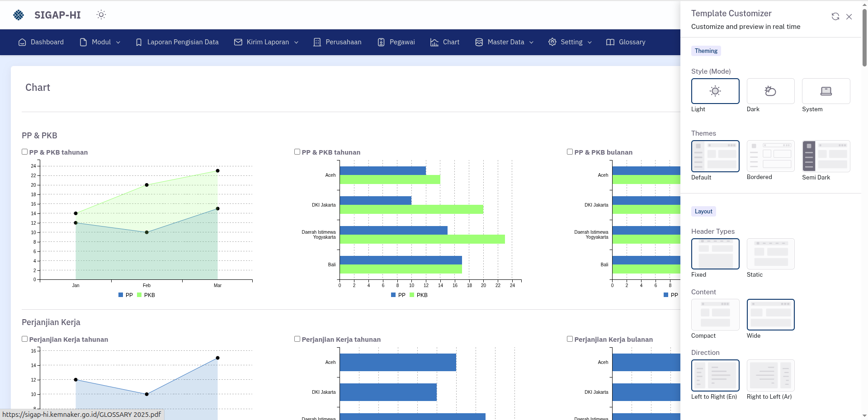Click the PKB legend color swatch in line chart

click(x=139, y=295)
